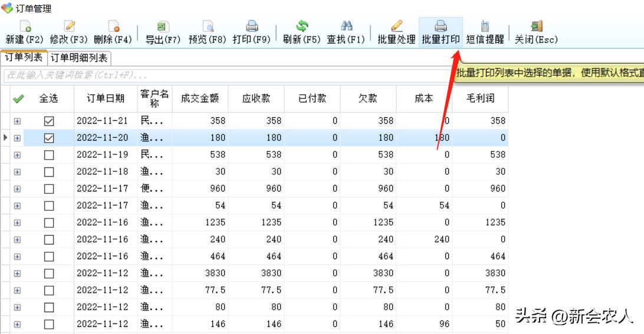Select the 欠款 cell showing 1235

click(x=368, y=223)
